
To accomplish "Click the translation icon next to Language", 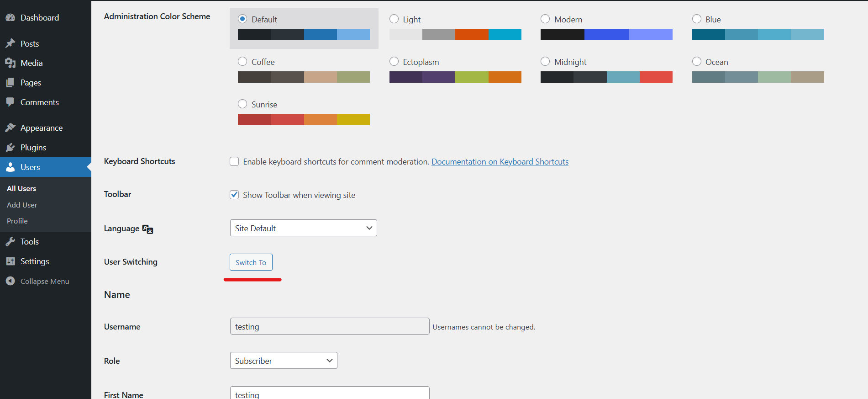I will click(x=147, y=229).
